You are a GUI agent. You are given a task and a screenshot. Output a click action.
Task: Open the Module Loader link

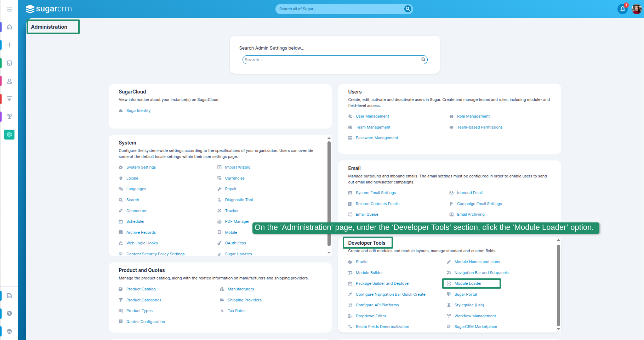click(468, 283)
